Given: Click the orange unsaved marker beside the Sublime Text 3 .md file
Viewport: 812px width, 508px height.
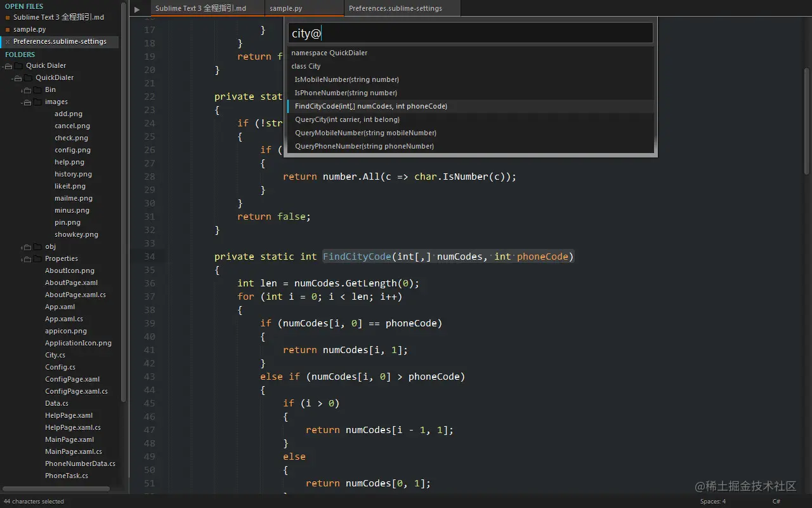Looking at the screenshot, I should [x=8, y=17].
